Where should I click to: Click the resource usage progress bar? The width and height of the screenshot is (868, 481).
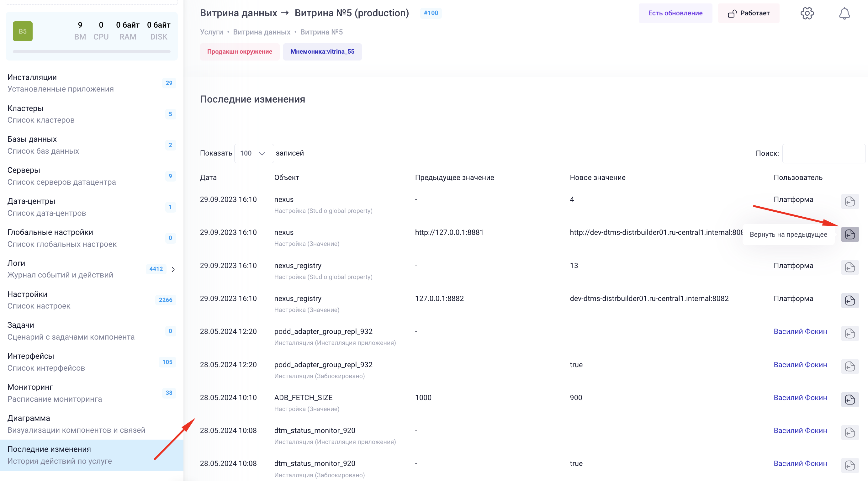tap(91, 51)
